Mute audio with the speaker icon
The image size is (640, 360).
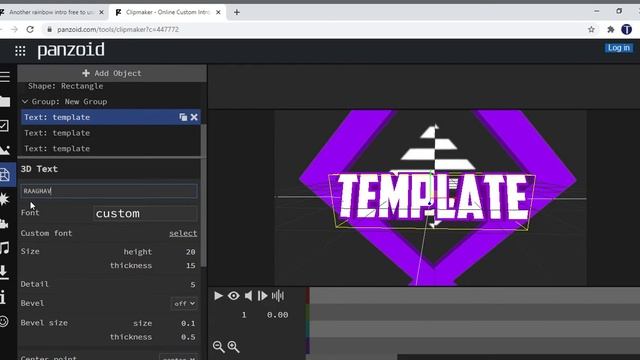(x=248, y=296)
